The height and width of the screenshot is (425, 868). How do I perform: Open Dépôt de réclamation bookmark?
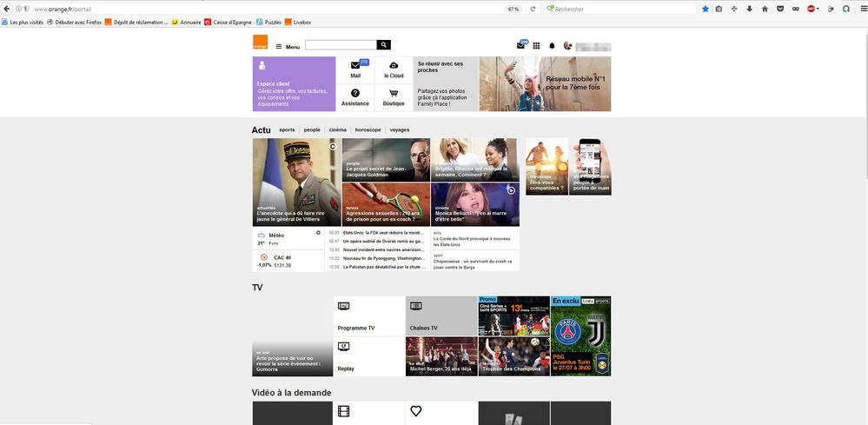coord(136,22)
